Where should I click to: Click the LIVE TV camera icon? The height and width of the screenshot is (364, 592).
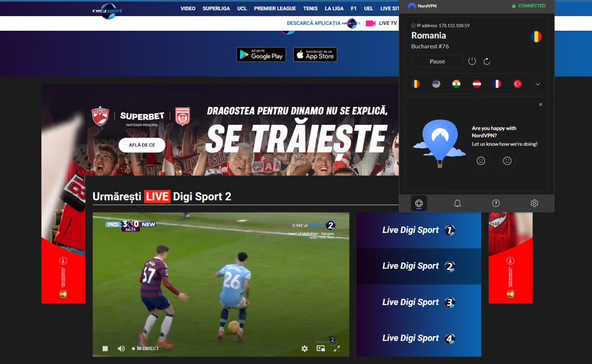tap(371, 23)
